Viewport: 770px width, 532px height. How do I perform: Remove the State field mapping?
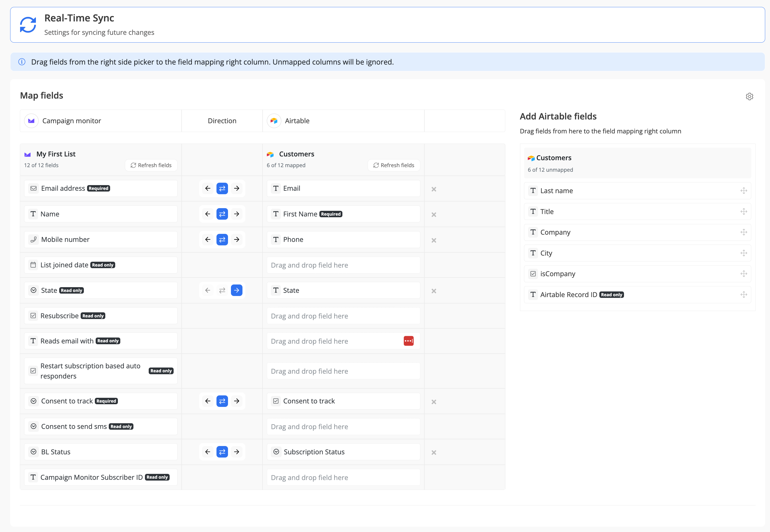[x=434, y=291]
